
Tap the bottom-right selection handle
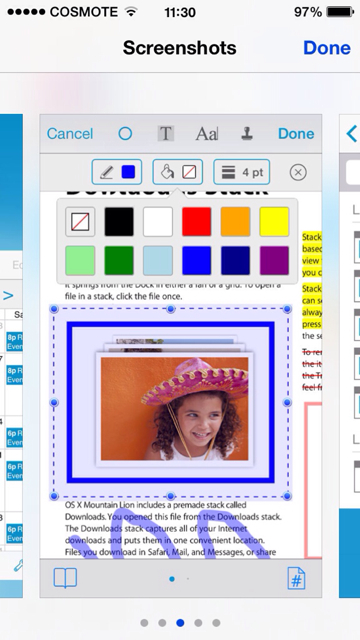[287, 496]
